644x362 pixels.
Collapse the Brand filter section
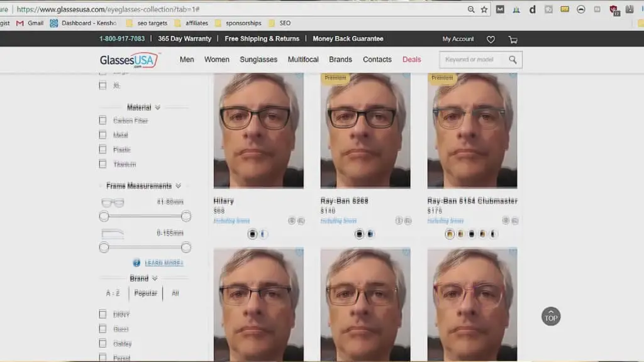(143, 278)
